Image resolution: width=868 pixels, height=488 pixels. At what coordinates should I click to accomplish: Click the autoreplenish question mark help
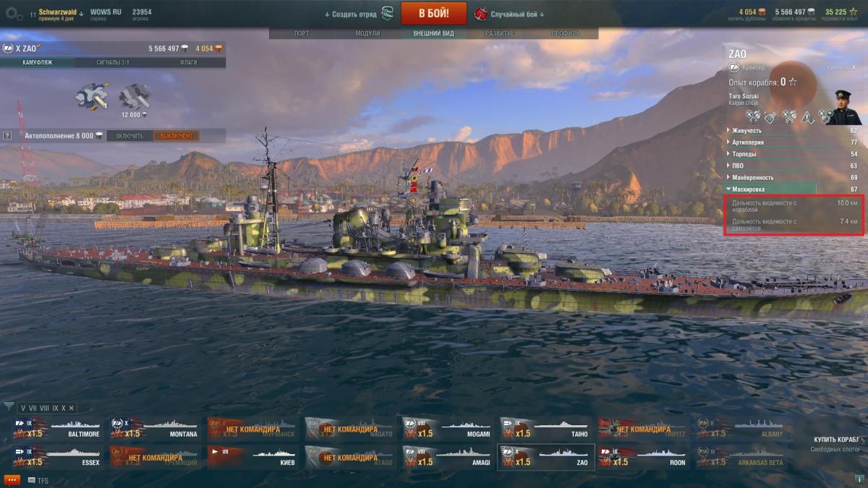pyautogui.click(x=7, y=135)
